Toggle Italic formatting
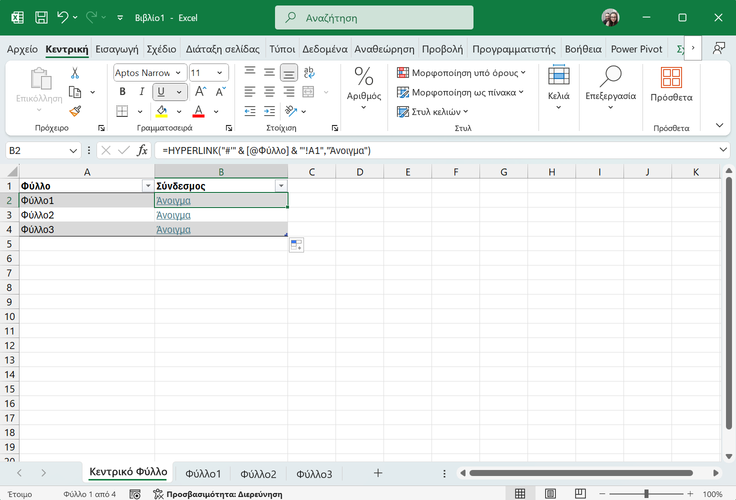Image resolution: width=736 pixels, height=500 pixels. coord(141,92)
